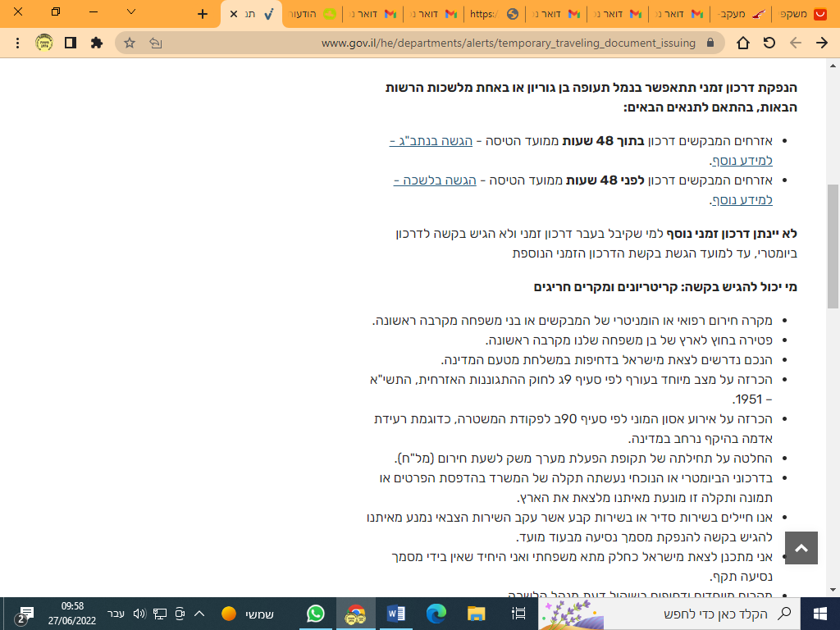Screen dimensions: 840x630
Task: Click the taskbar search box
Action: (669, 614)
